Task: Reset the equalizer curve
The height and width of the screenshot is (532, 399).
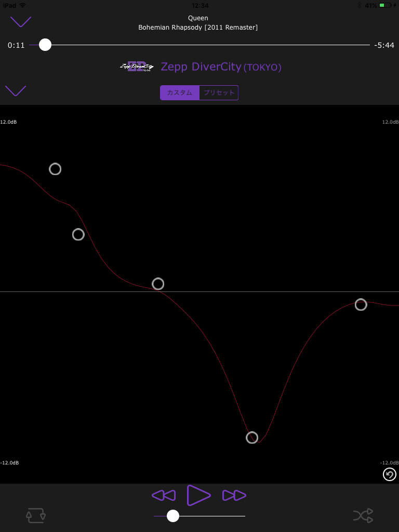Action: (390, 474)
